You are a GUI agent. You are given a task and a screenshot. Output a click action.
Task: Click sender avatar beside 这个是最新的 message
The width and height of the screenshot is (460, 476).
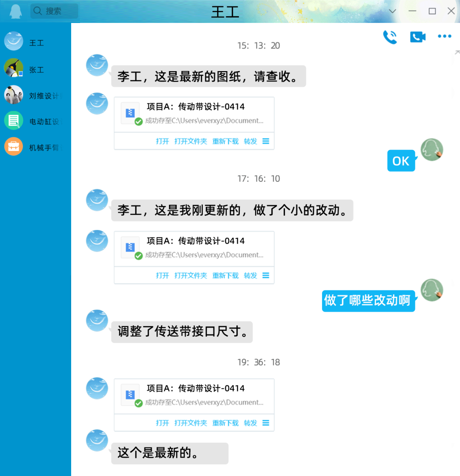pos(97,440)
